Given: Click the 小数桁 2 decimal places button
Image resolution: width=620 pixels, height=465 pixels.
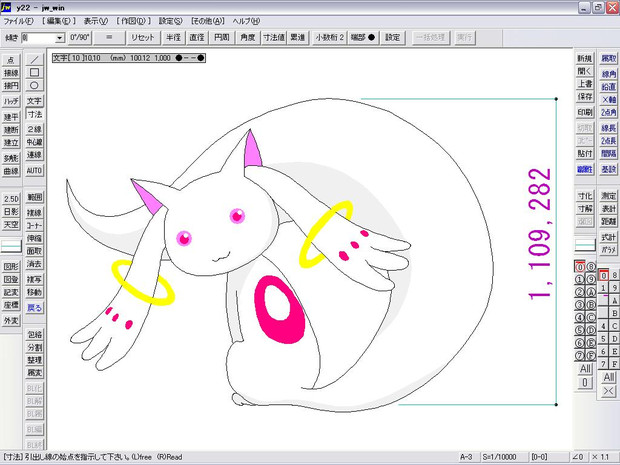Looking at the screenshot, I should 329,38.
